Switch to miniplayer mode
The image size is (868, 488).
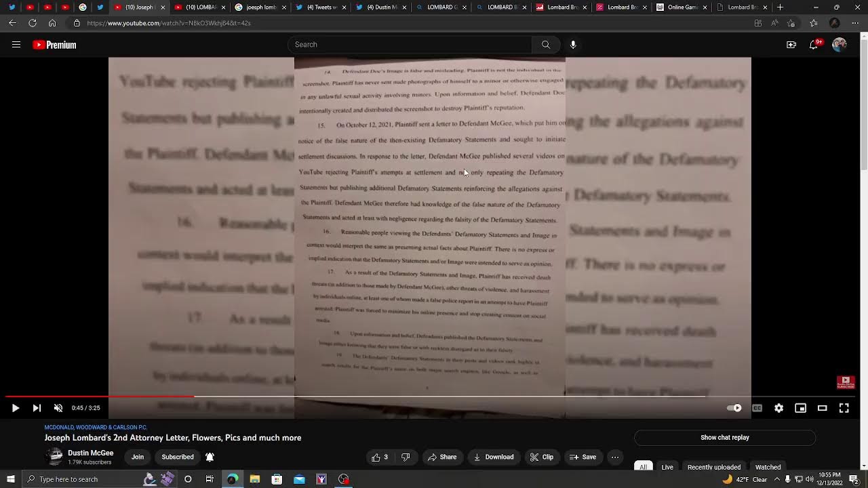801,408
